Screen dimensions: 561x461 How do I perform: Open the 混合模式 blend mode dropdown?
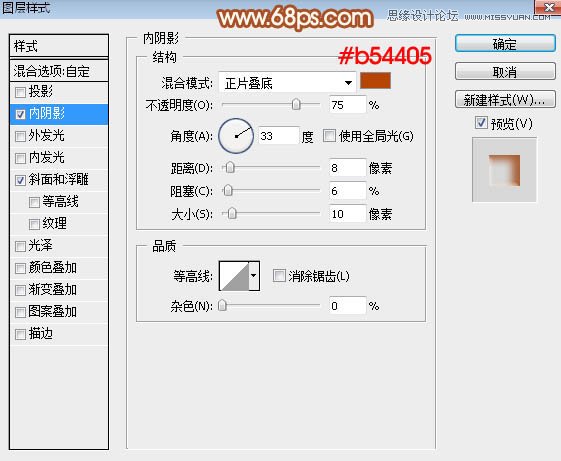(x=287, y=83)
